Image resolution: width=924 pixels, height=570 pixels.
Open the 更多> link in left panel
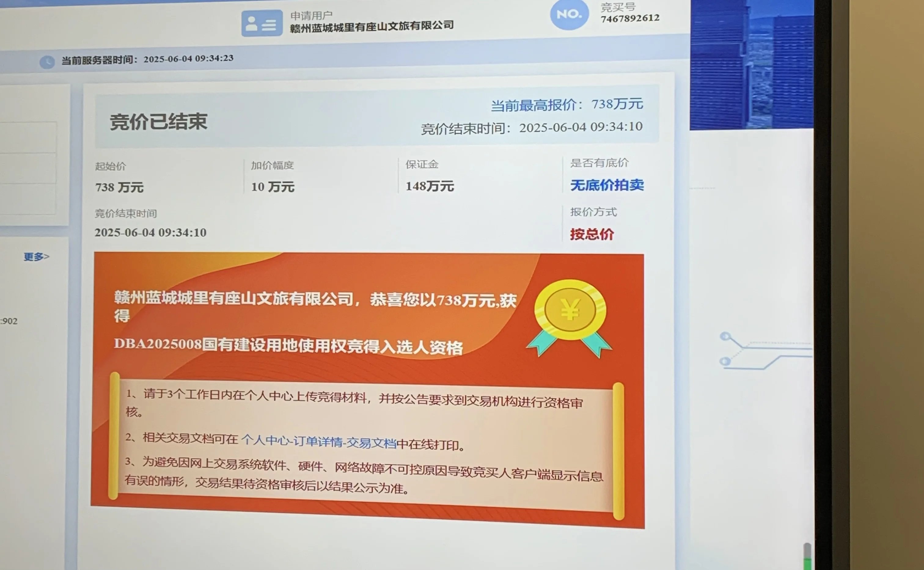point(36,257)
